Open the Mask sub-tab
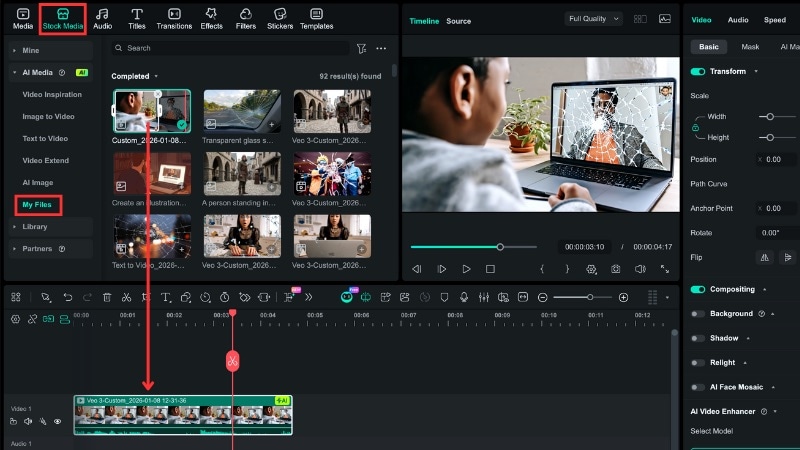This screenshot has height=450, width=800. 750,46
